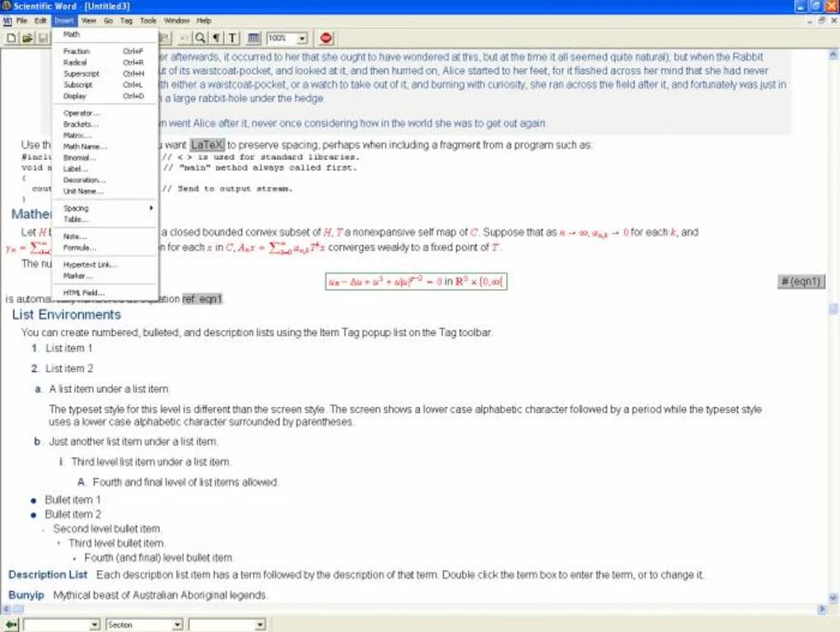
Task: Open the Tag menu
Action: click(126, 21)
